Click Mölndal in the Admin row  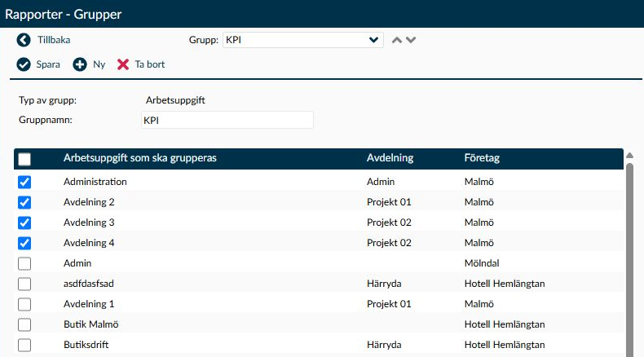[482, 263]
